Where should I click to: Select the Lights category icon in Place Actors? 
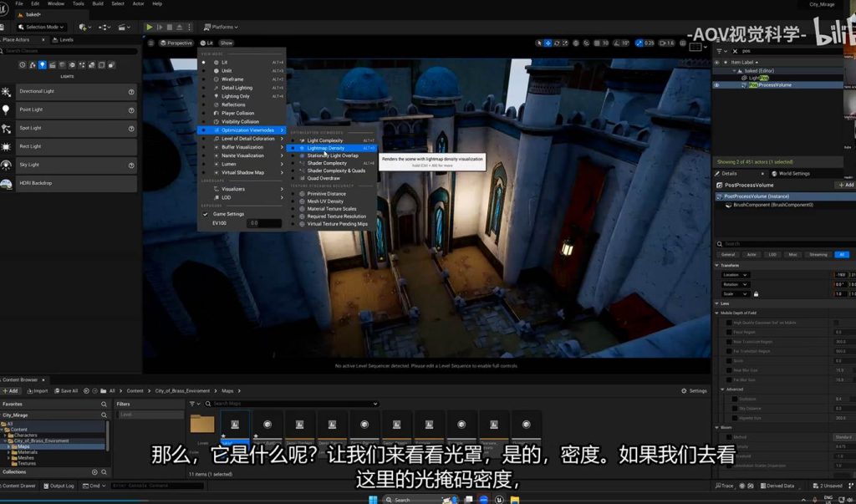(x=43, y=64)
